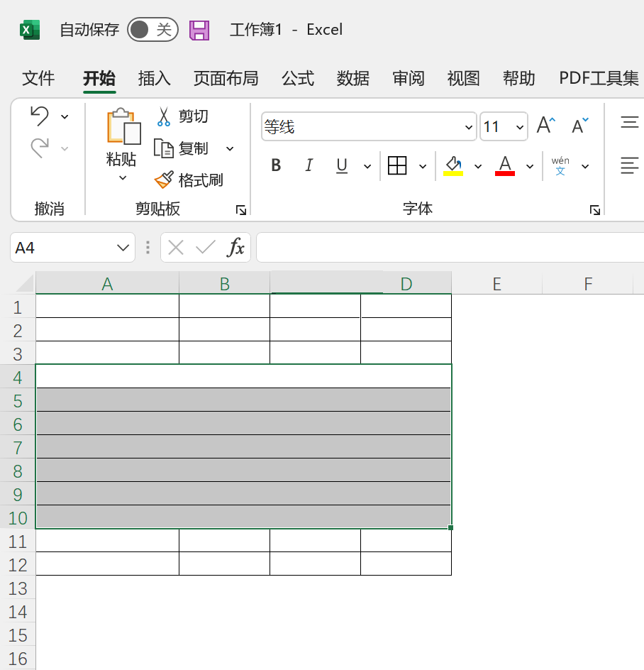This screenshot has height=670, width=644.
Task: Toggle the AutoSave switch
Action: point(152,30)
